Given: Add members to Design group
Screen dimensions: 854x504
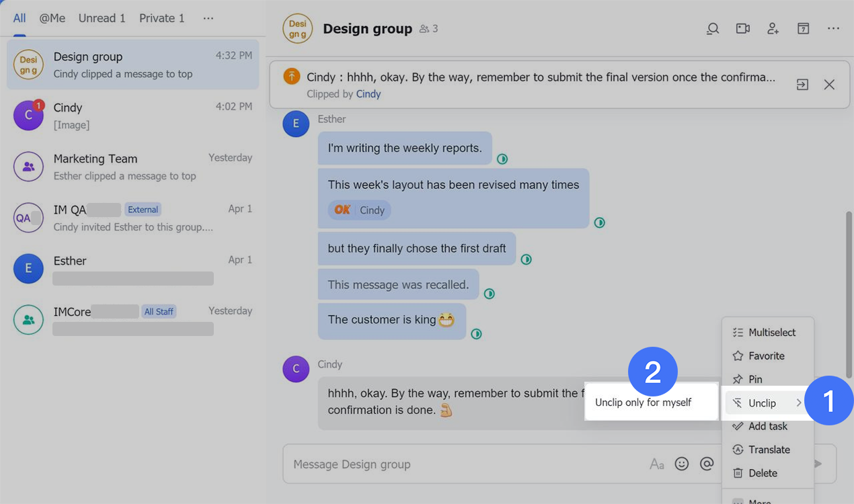Looking at the screenshot, I should (773, 28).
